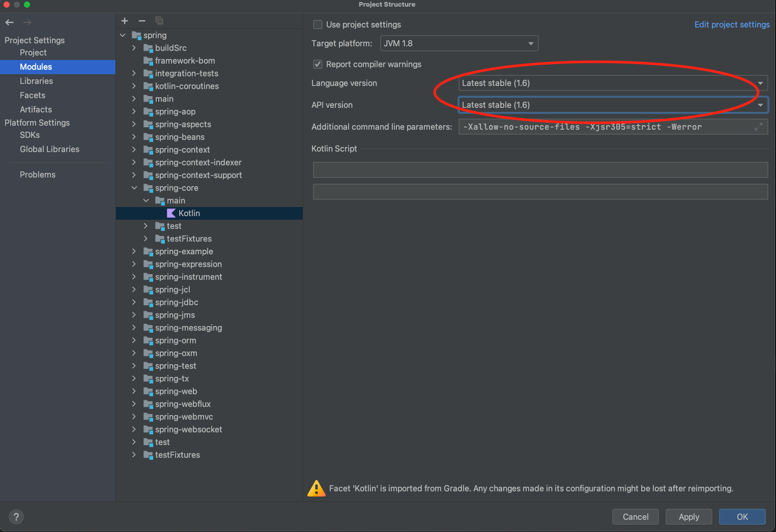Select the Kotlin facet tree item
This screenshot has height=532, width=776.
coord(209,213)
